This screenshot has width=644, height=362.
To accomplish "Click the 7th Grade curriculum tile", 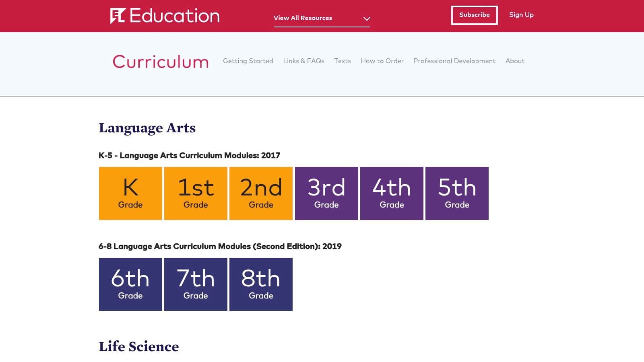I will pos(196,284).
